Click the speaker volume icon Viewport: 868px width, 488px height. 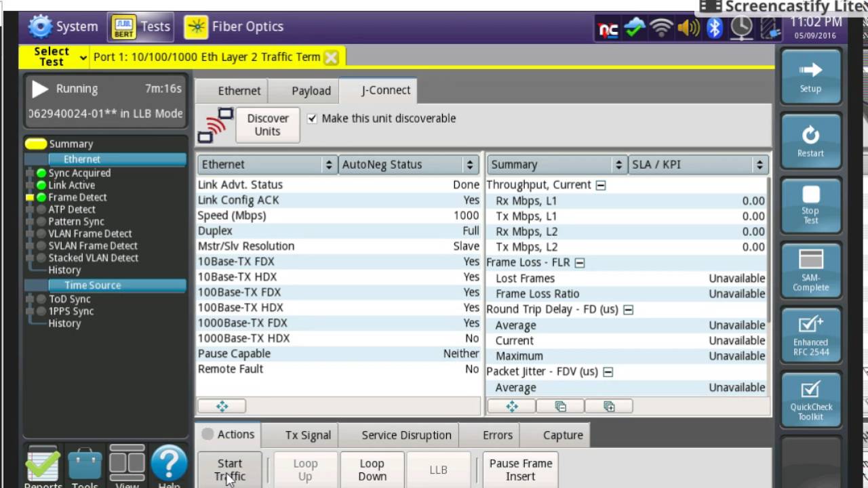point(688,28)
